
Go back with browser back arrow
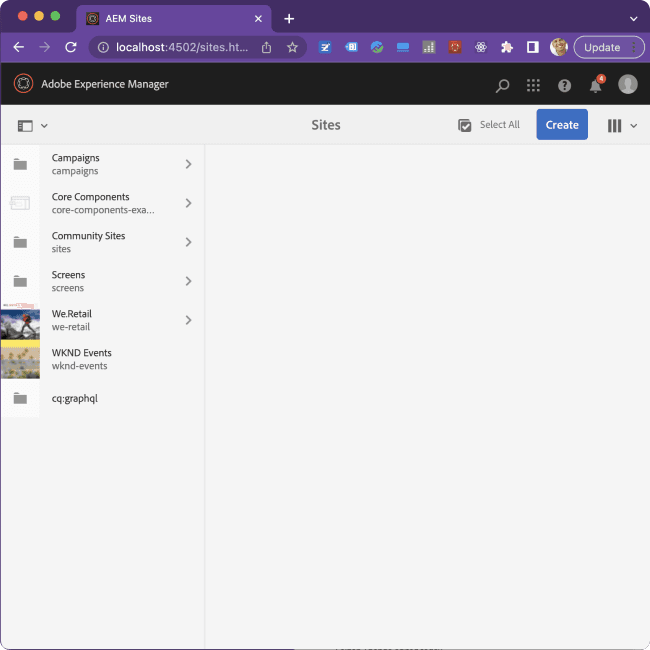click(19, 47)
